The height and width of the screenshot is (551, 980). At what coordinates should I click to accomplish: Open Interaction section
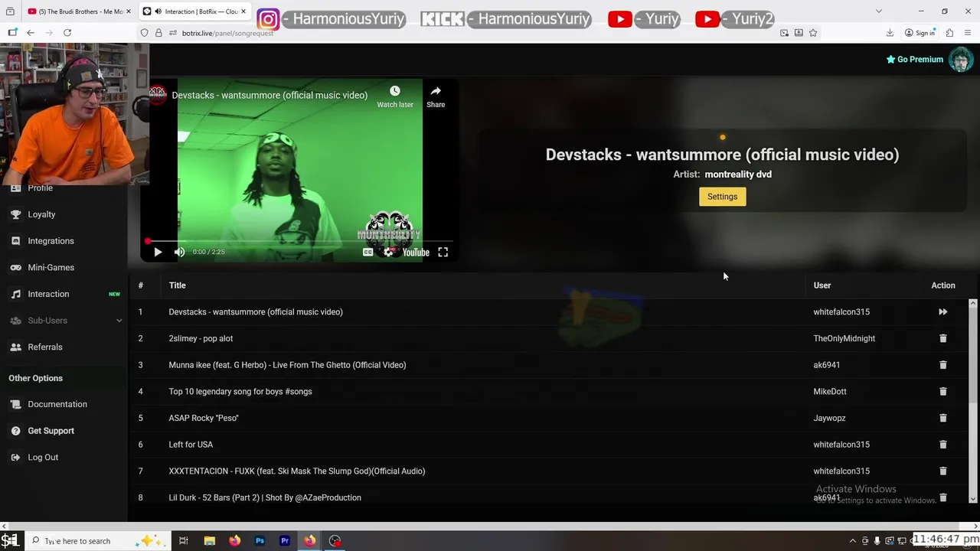pyautogui.click(x=48, y=294)
